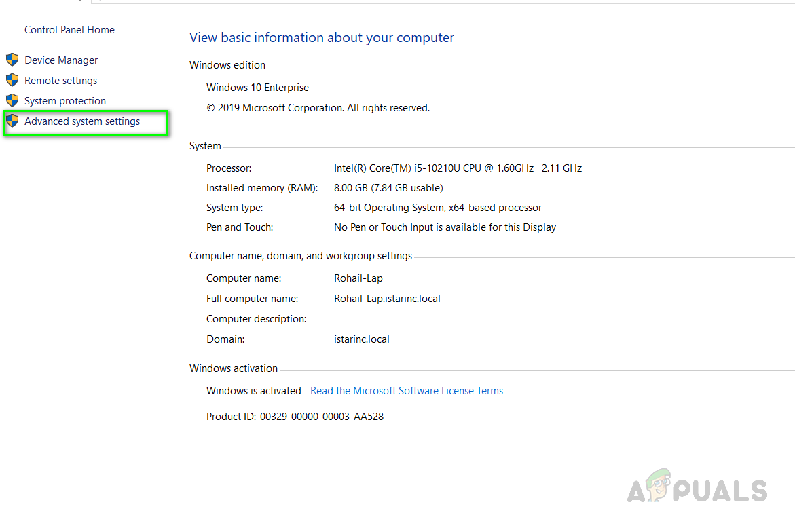Screen dimensions: 795x532
Task: Click Product ID '00329-00000-00003-AA528'
Action: pyautogui.click(x=321, y=417)
